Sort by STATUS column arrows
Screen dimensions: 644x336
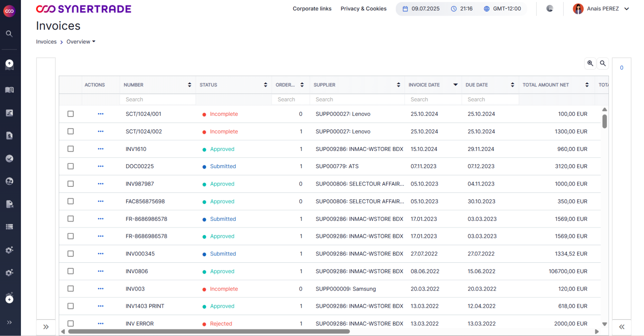[x=265, y=85]
